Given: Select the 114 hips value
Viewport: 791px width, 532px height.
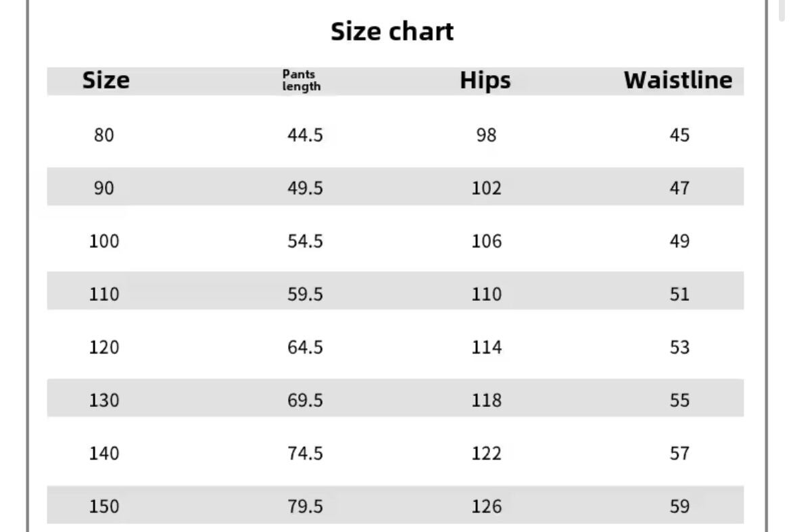Looking at the screenshot, I should 487,347.
